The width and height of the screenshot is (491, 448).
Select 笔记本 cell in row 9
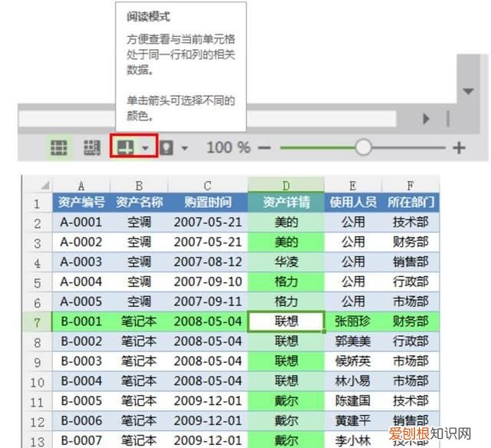(x=139, y=361)
